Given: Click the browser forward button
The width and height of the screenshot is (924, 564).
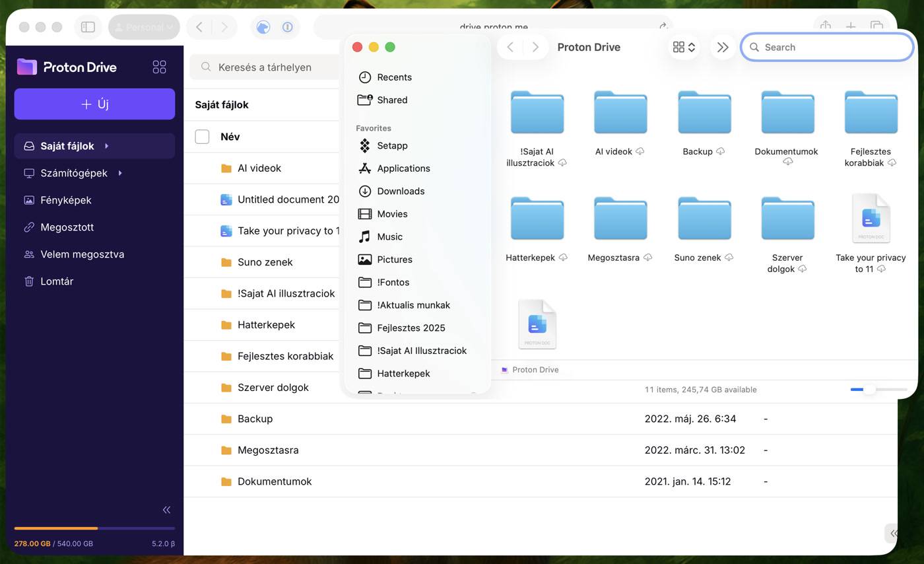Looking at the screenshot, I should 224,27.
